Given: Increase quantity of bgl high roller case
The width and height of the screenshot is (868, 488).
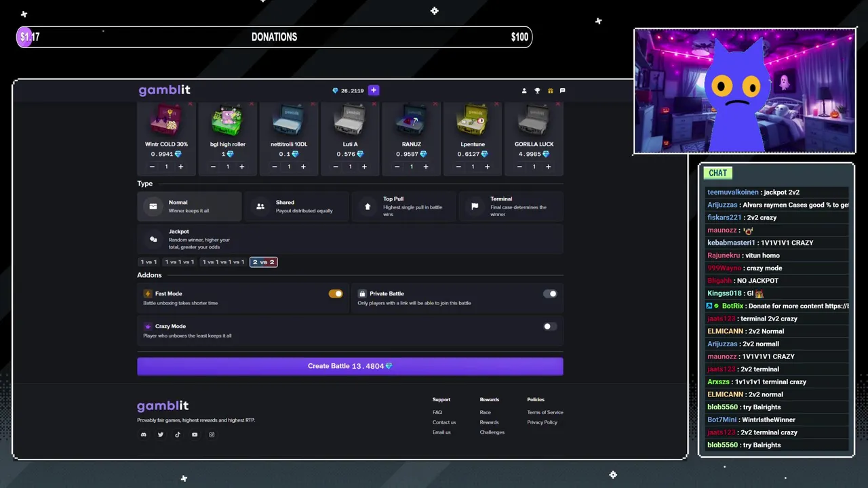Looking at the screenshot, I should [242, 167].
